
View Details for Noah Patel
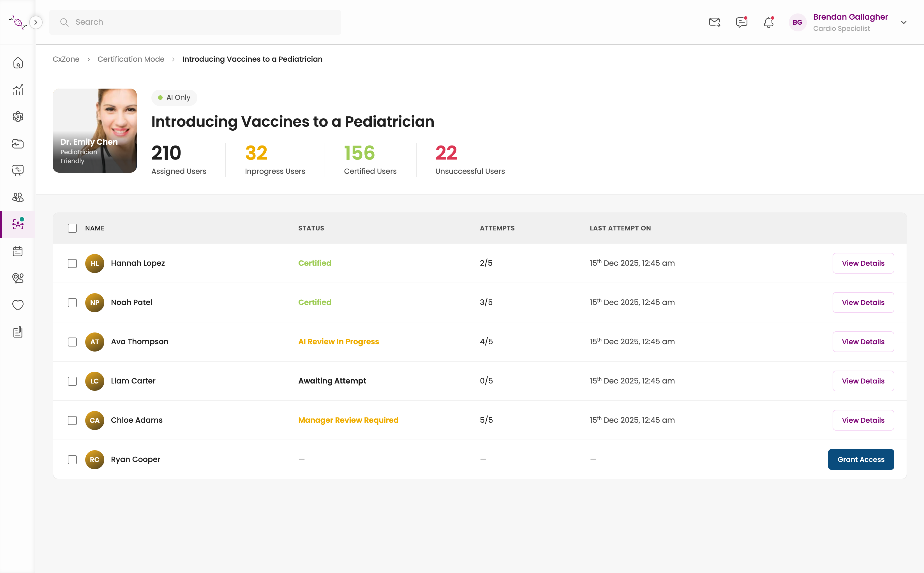click(x=863, y=302)
